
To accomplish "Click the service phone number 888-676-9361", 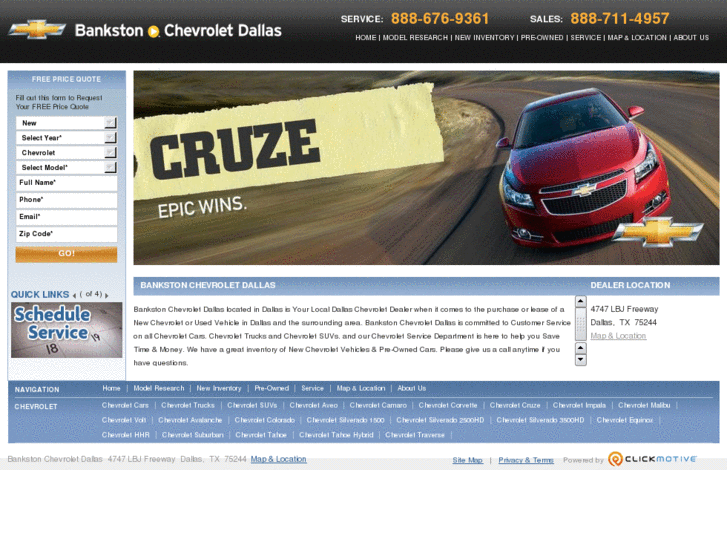I will (x=440, y=19).
